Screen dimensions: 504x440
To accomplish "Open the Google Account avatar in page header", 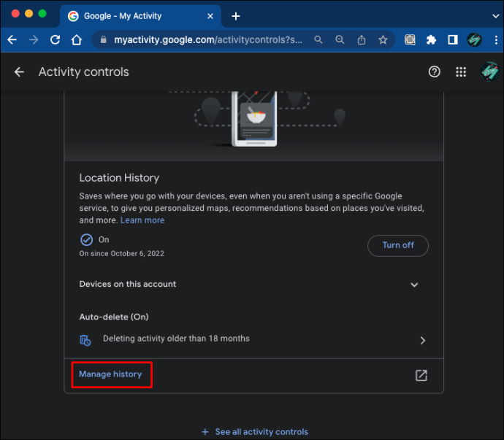I will pyautogui.click(x=490, y=72).
